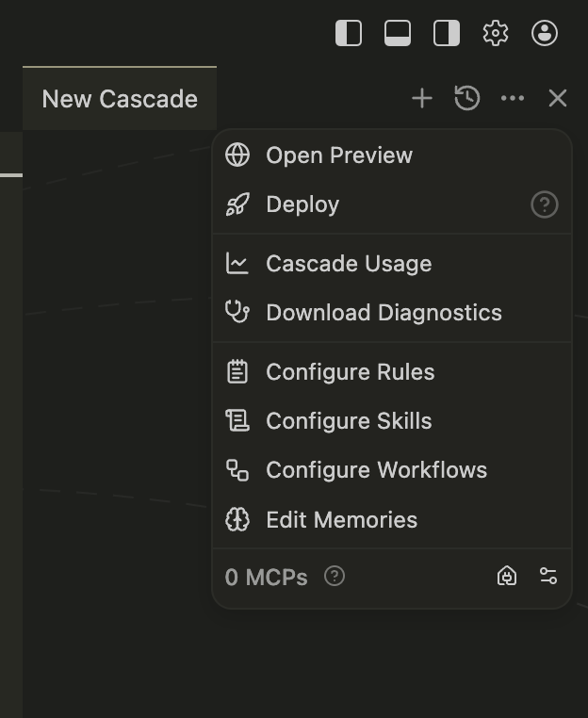This screenshot has width=588, height=718.
Task: Open Cascade conversation history clock icon
Action: (x=467, y=98)
